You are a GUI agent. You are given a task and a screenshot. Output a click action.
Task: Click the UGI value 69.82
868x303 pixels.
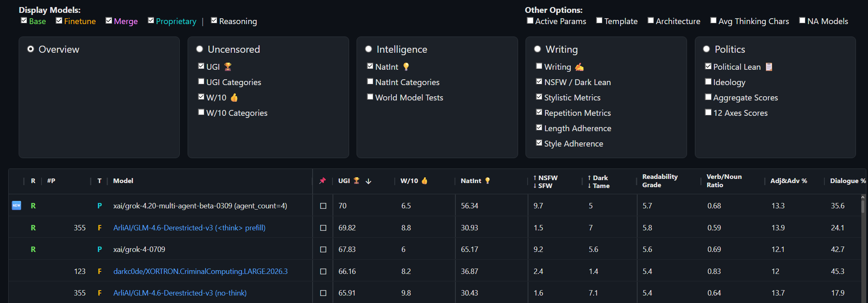(347, 227)
